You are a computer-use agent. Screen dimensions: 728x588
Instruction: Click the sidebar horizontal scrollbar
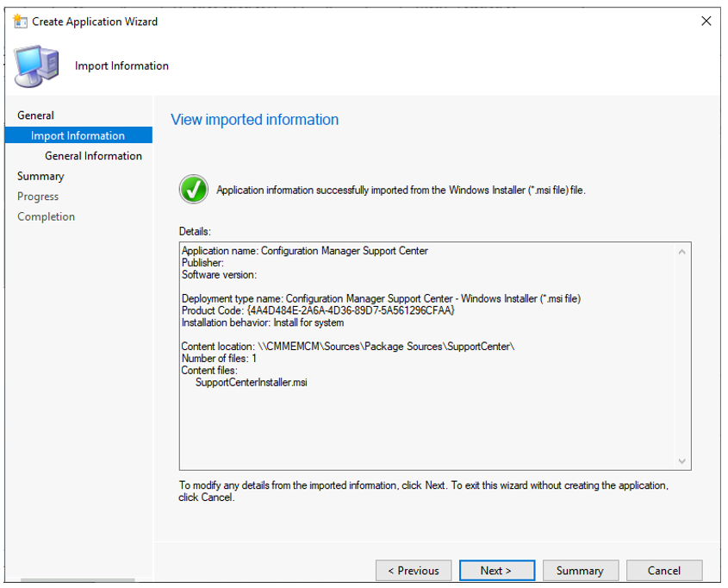[x=78, y=579]
